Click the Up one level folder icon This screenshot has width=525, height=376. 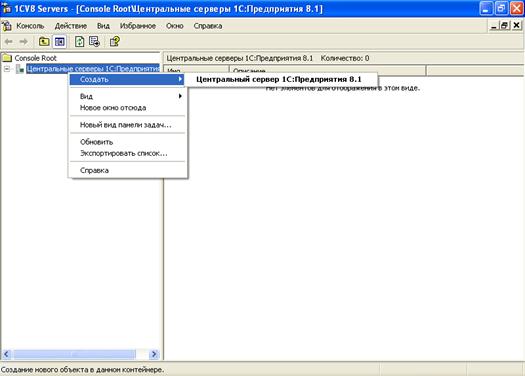tap(44, 42)
